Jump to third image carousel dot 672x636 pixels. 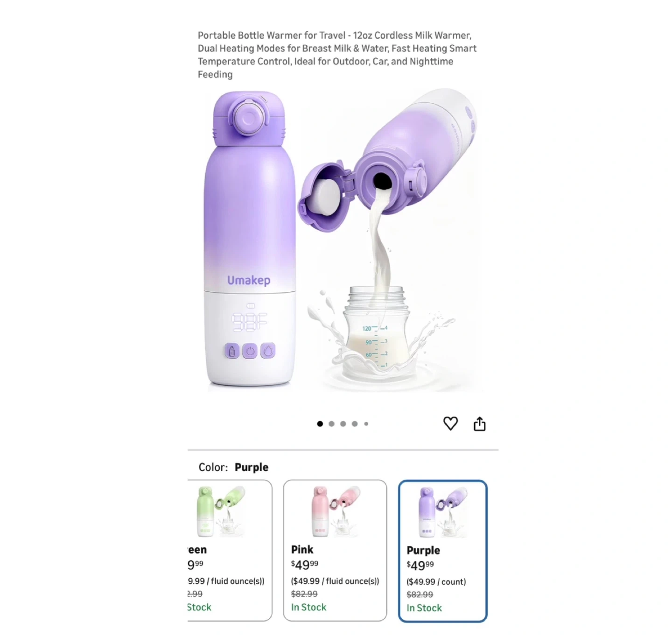pos(343,424)
